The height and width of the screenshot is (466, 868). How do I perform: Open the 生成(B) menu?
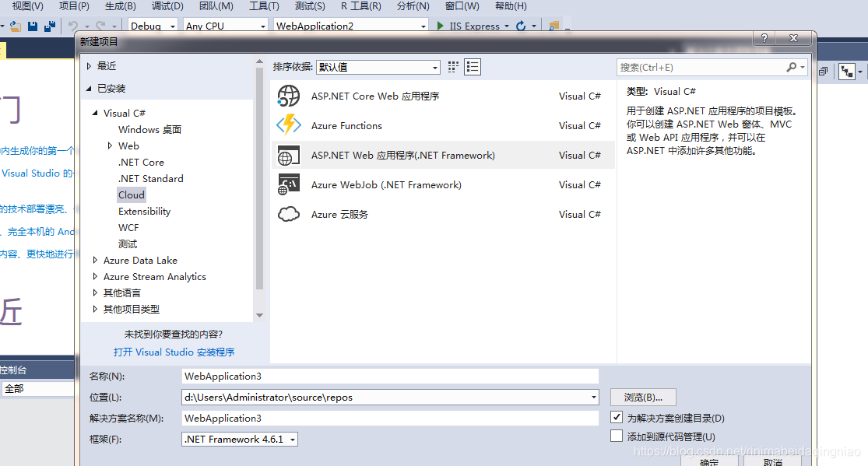click(x=120, y=6)
